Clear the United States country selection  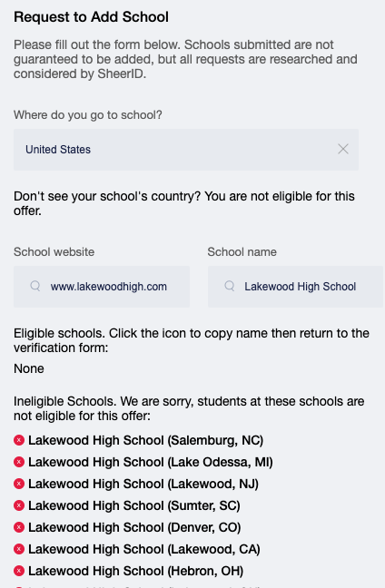coord(343,149)
